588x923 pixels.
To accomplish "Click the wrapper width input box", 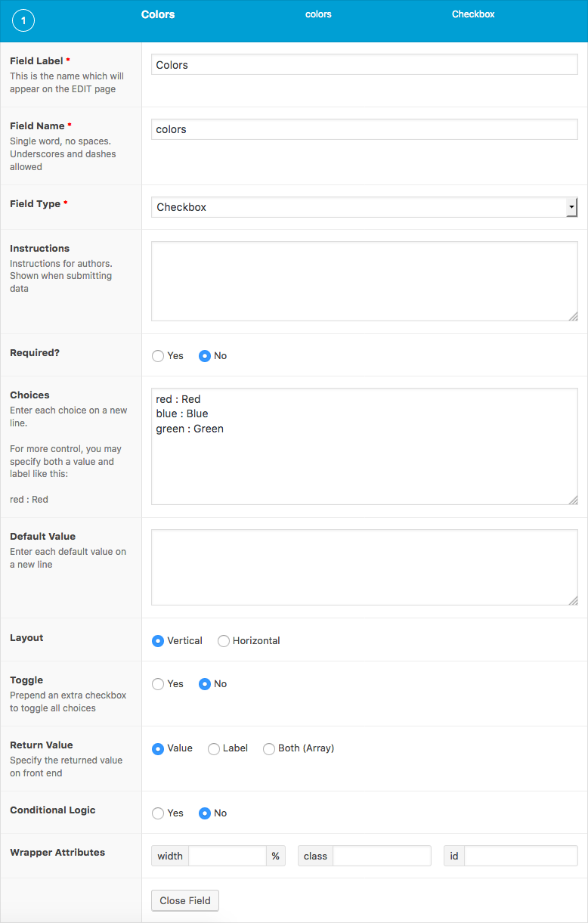I will tap(227, 856).
